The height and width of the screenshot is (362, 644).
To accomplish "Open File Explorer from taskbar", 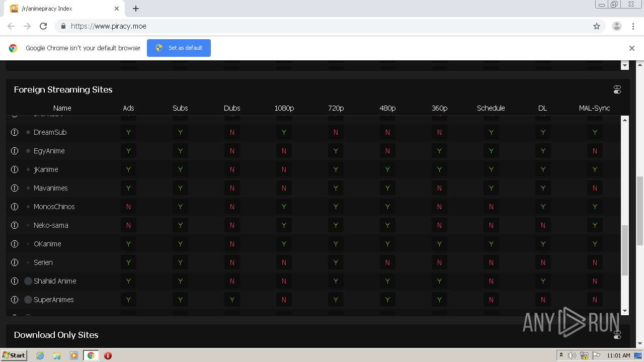I will (x=57, y=355).
